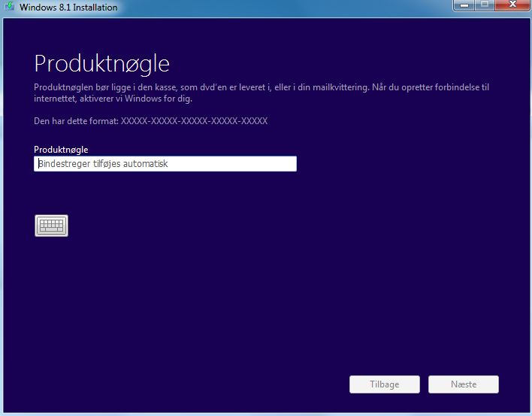Click the Næste button
Image resolution: width=532 pixels, height=416 pixels.
pyautogui.click(x=464, y=384)
